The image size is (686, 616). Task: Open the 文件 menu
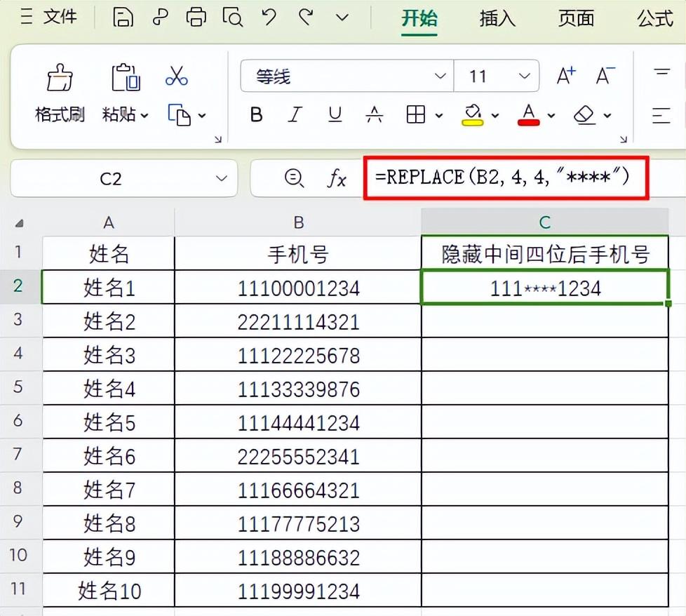coord(60,18)
